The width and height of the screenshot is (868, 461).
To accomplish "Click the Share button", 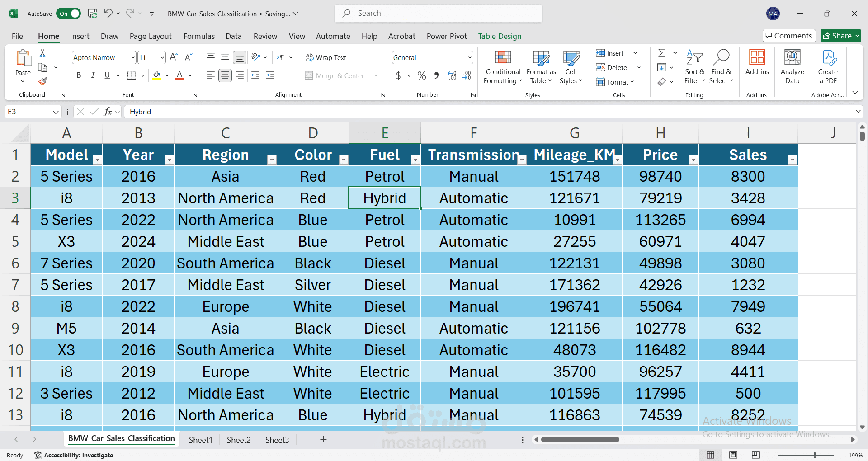I will pos(837,36).
